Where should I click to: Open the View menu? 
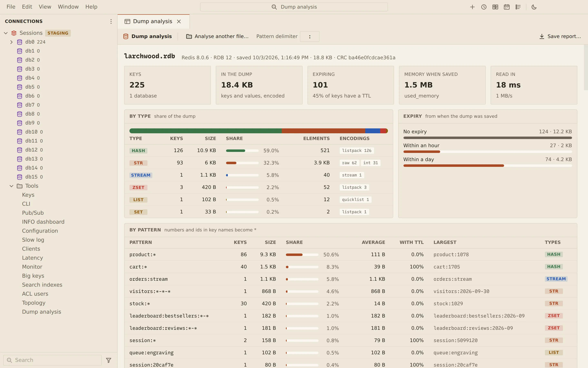tap(45, 7)
